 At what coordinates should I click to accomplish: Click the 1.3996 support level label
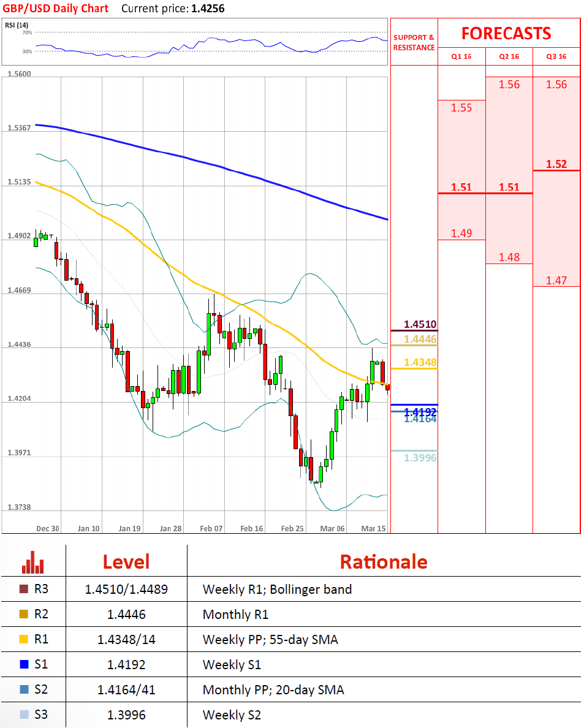(x=420, y=458)
